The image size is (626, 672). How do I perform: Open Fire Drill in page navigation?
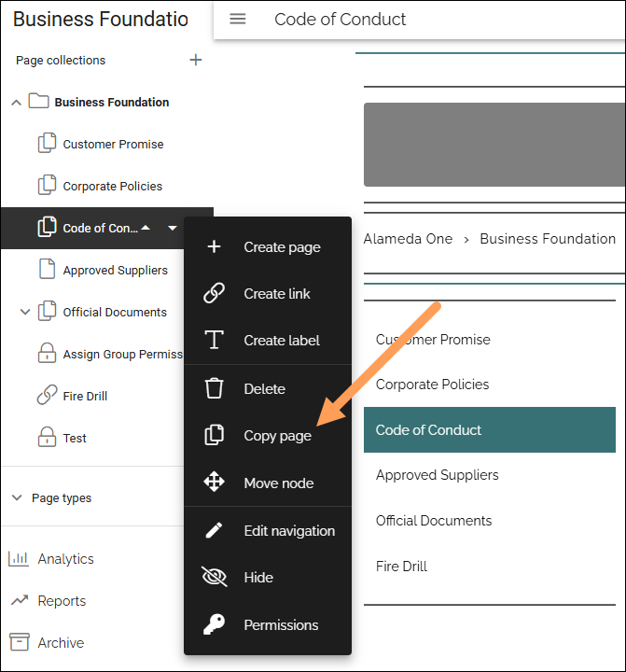pyautogui.click(x=401, y=566)
